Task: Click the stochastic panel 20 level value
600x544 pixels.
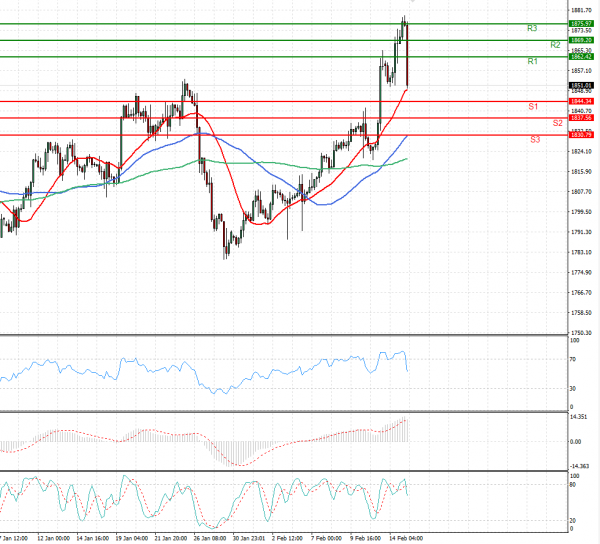Action: pos(573,521)
